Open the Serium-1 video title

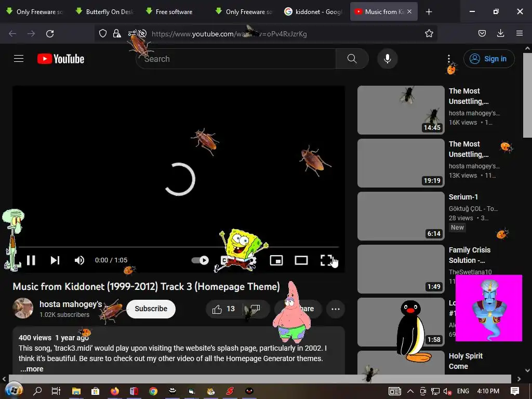(x=463, y=197)
